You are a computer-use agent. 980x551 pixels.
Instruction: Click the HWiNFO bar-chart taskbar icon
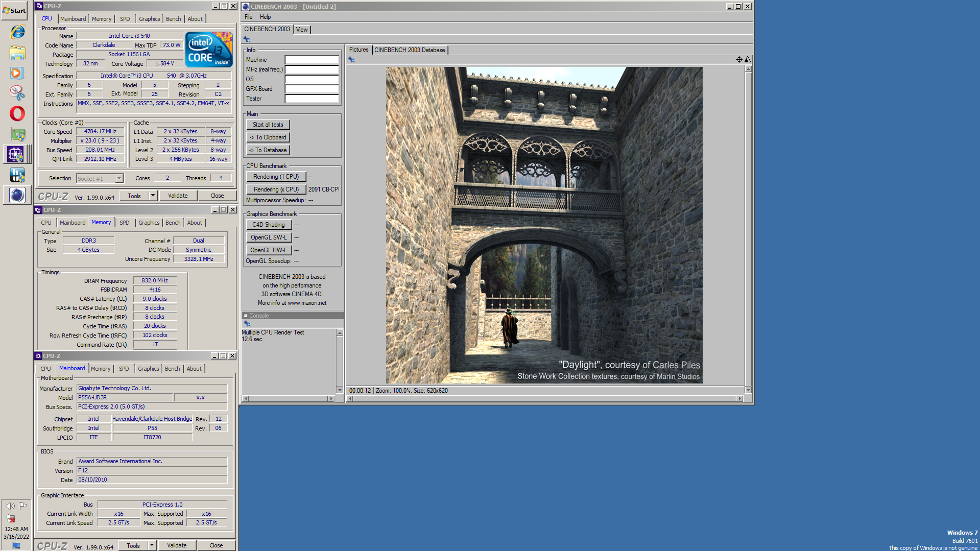point(17,175)
